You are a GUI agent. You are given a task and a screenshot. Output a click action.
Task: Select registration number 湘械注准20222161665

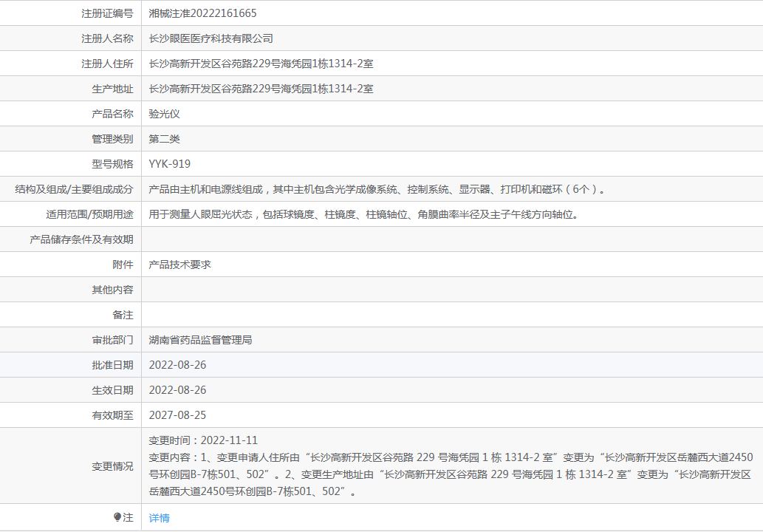tap(202, 13)
